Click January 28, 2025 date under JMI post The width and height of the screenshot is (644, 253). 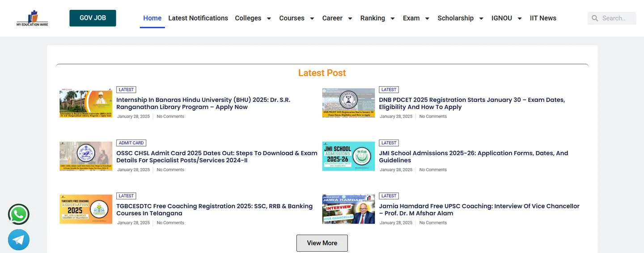[396, 169]
